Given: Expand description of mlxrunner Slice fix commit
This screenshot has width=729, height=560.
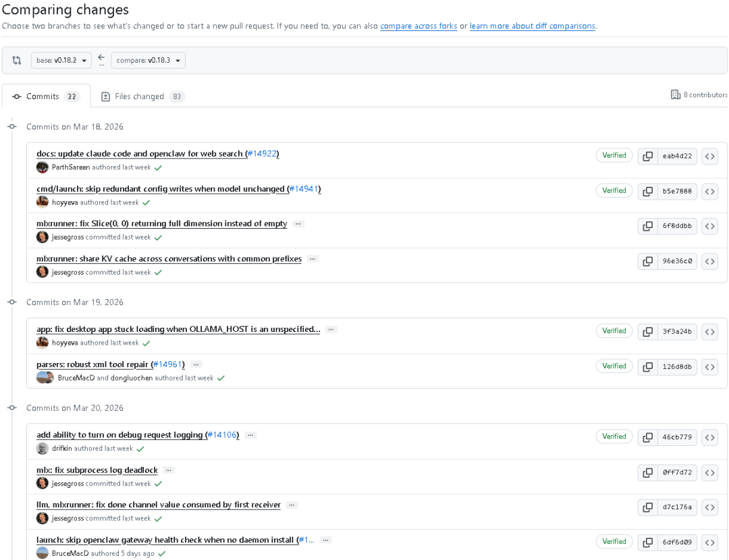Looking at the screenshot, I should pos(298,224).
